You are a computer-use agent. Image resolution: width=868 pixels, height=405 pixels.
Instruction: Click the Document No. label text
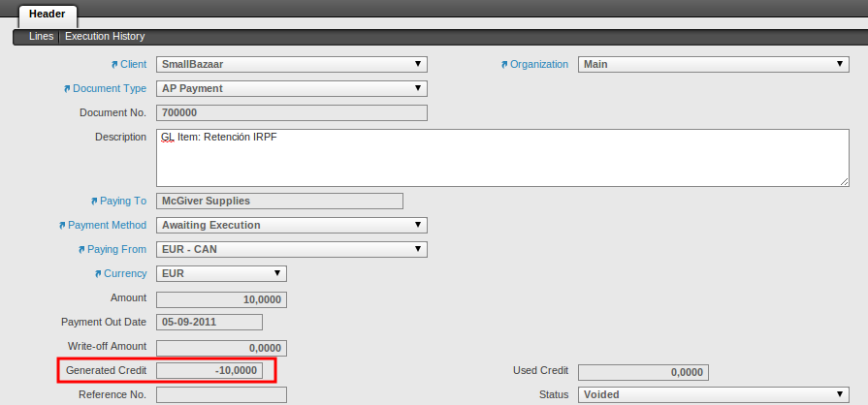click(x=113, y=112)
